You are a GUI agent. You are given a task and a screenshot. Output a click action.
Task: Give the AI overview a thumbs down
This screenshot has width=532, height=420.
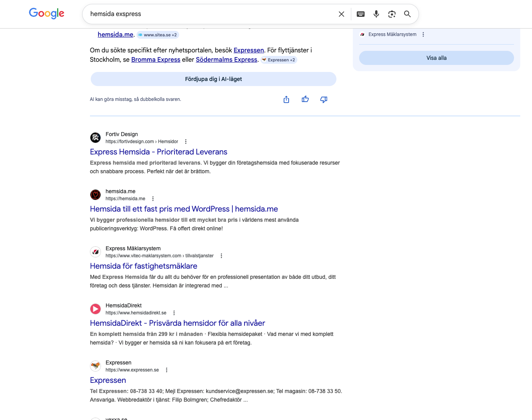pos(324,99)
